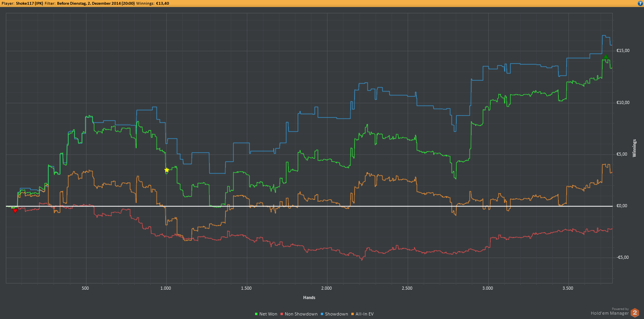Click the 'Hands' x-axis title
644x319 pixels.
coord(309,297)
